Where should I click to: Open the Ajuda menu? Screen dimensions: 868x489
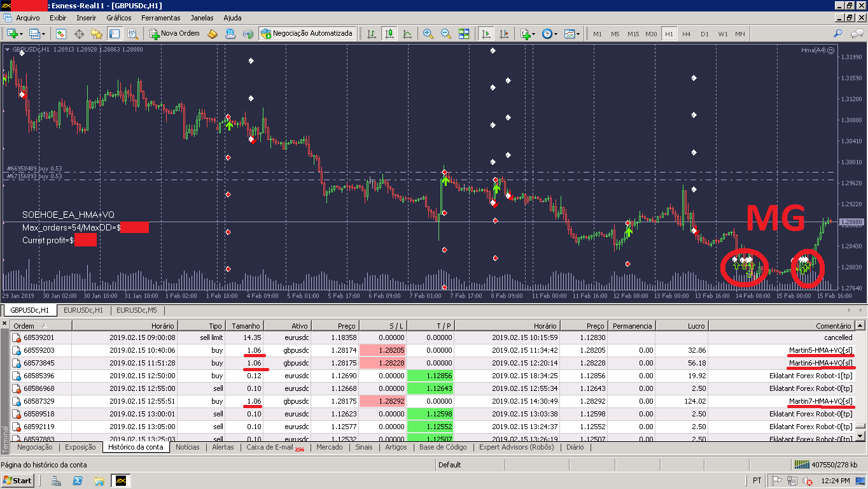232,18
